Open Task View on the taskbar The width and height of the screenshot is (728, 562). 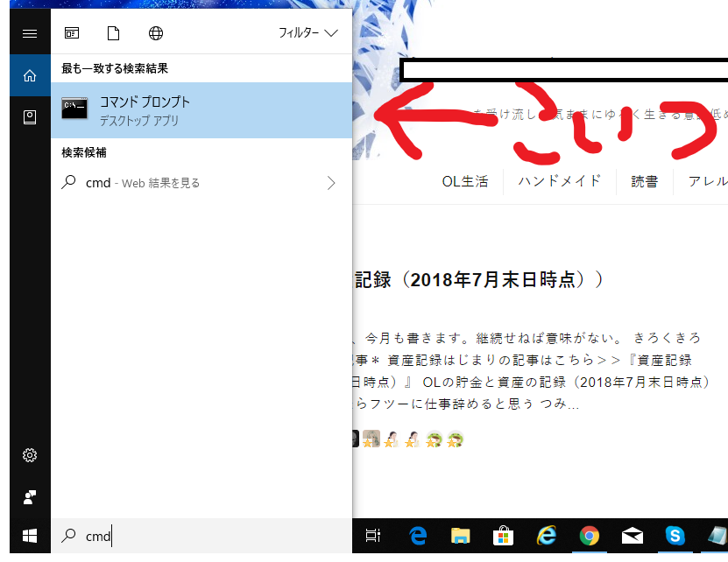pyautogui.click(x=373, y=536)
